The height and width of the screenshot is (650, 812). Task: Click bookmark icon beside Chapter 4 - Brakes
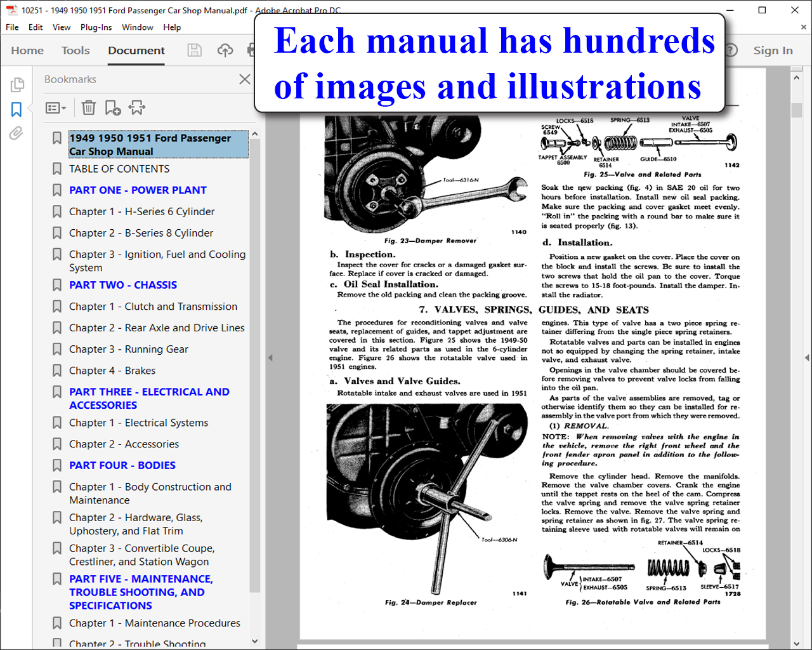pos(57,371)
